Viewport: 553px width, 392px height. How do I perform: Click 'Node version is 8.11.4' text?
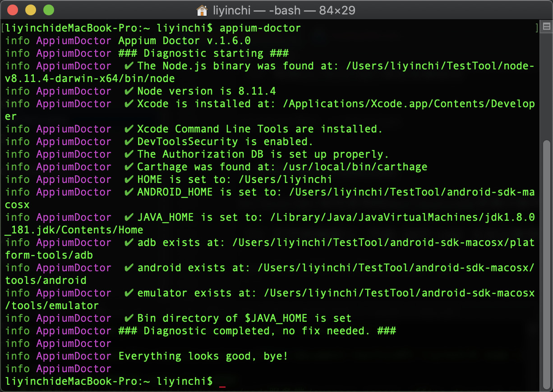[207, 91]
